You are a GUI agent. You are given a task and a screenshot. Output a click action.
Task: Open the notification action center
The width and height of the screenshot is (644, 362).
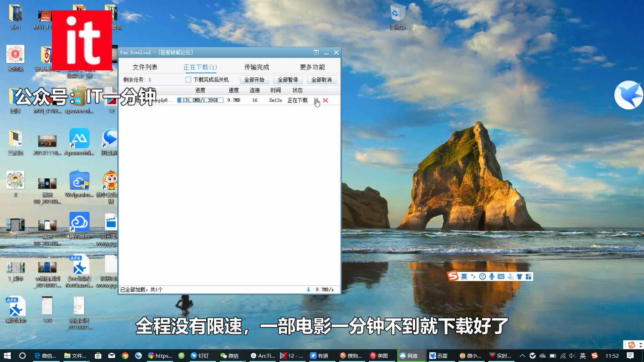pyautogui.click(x=630, y=356)
